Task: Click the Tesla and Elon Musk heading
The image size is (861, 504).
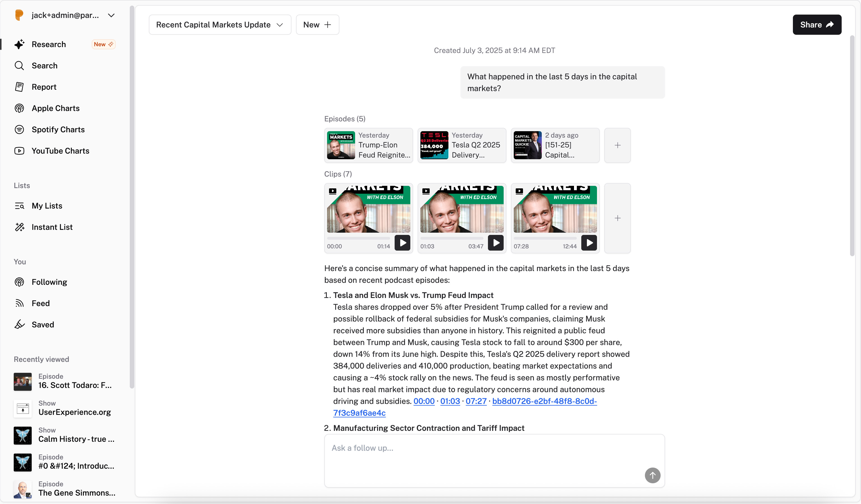Action: [413, 295]
